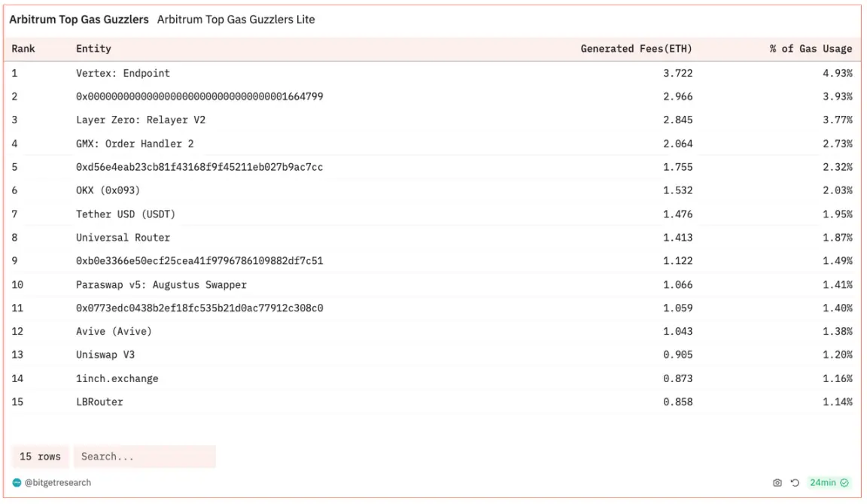This screenshot has width=867, height=504.
Task: Click the 1.413 generated fees value
Action: point(678,238)
